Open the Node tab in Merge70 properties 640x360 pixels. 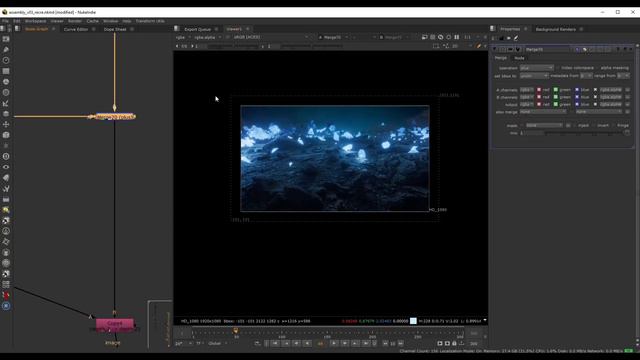519,58
